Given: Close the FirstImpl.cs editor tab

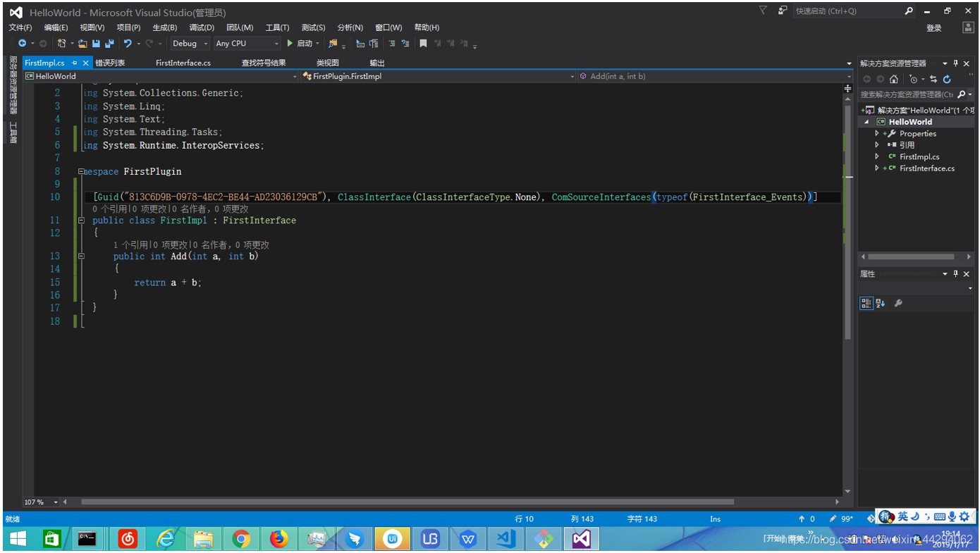Looking at the screenshot, I should click(x=86, y=63).
